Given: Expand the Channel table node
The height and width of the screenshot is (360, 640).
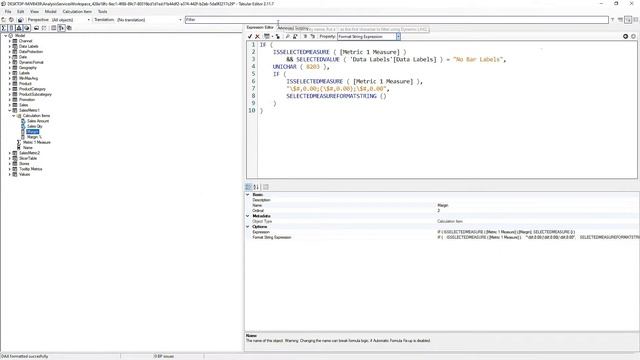Looking at the screenshot, I should [x=10, y=41].
